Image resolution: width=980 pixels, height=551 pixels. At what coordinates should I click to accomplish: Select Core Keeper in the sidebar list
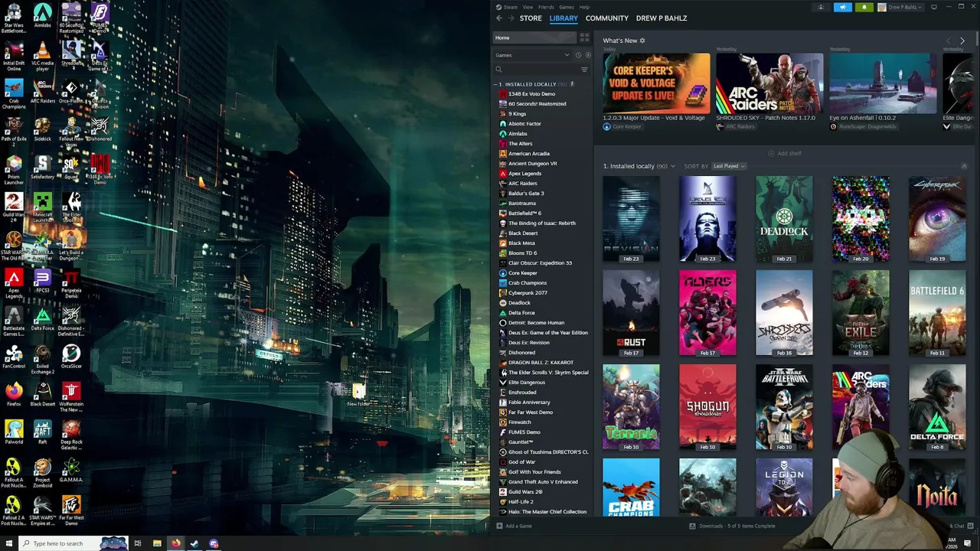pos(523,273)
